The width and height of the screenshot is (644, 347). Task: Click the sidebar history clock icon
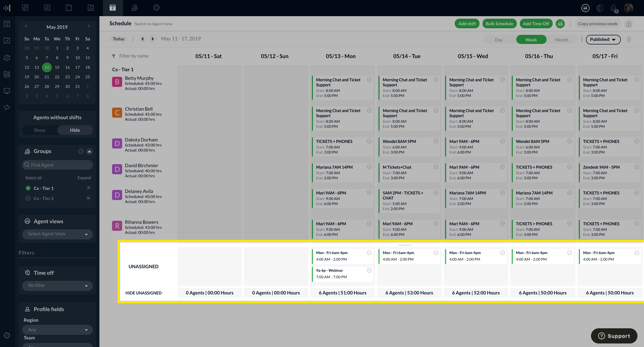(7, 58)
